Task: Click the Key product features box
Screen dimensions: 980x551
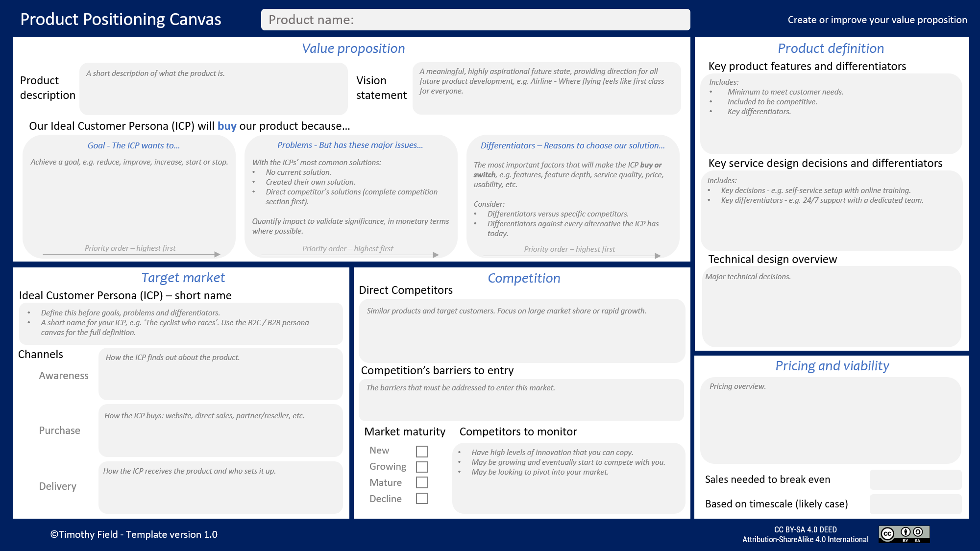Action: 831,114
